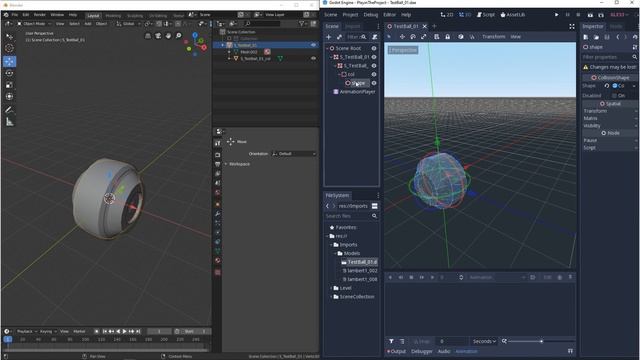Screen dimensions: 640x360
Task: Open Output panel in Godot bottom bar
Action: [x=396, y=351]
